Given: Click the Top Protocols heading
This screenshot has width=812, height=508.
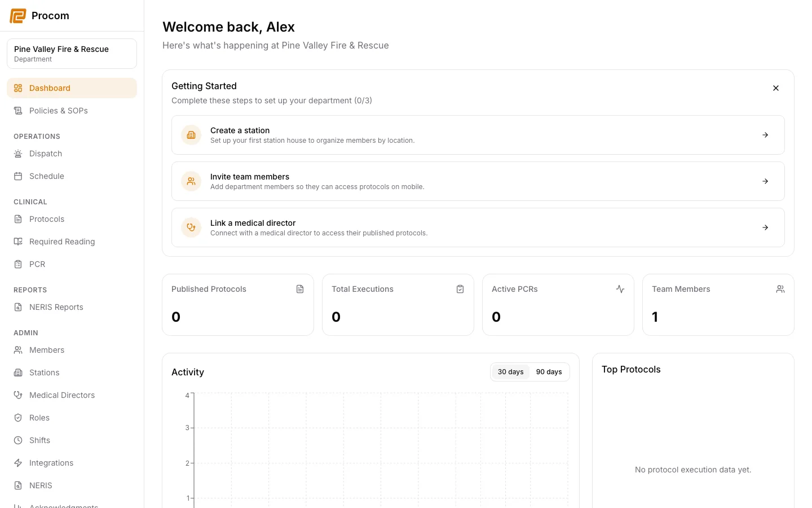Looking at the screenshot, I should 631,369.
